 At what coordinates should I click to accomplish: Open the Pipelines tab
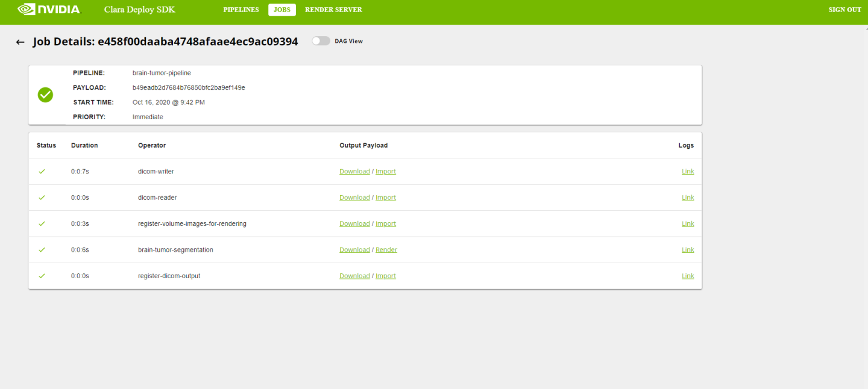pos(241,10)
